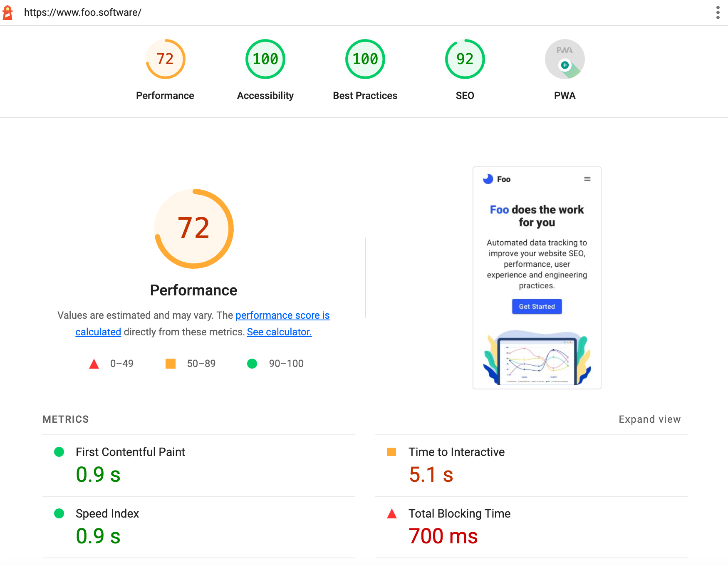Select the SEO score gauge

pos(465,59)
